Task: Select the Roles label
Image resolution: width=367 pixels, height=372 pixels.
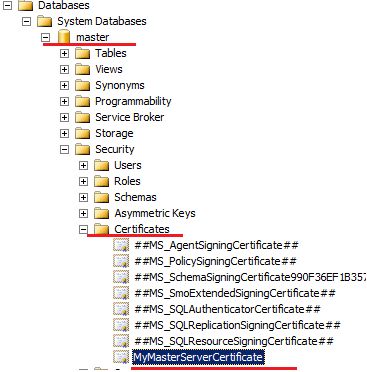Action: [x=127, y=181]
